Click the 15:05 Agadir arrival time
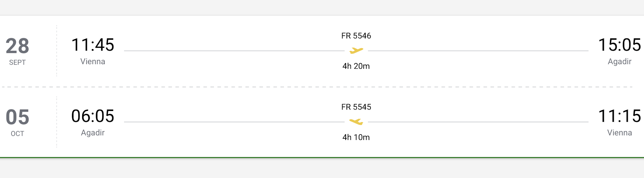Screen dimensions: 644x178 [x=620, y=45]
